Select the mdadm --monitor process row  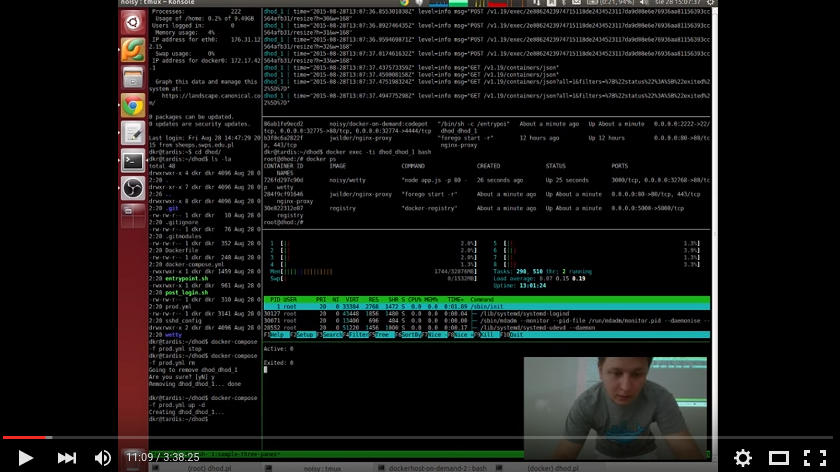click(x=486, y=320)
